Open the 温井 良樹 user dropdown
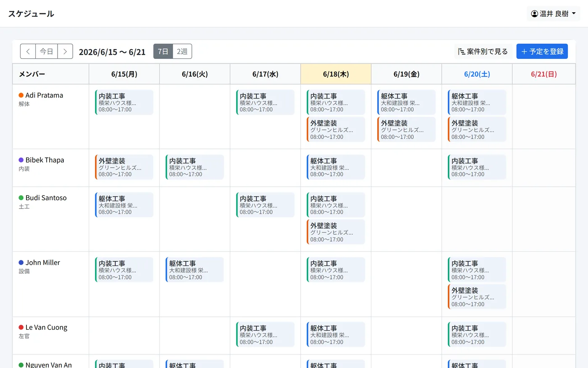Image resolution: width=588 pixels, height=368 pixels. point(554,13)
